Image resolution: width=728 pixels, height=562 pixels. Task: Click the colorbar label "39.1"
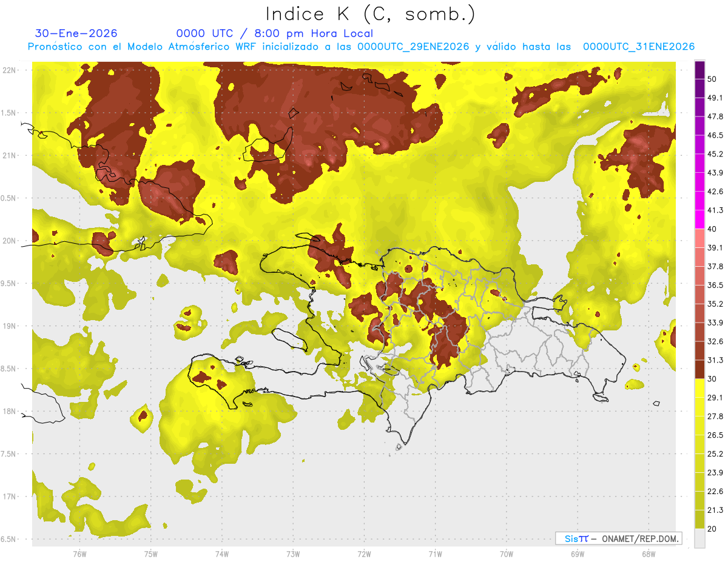click(715, 247)
